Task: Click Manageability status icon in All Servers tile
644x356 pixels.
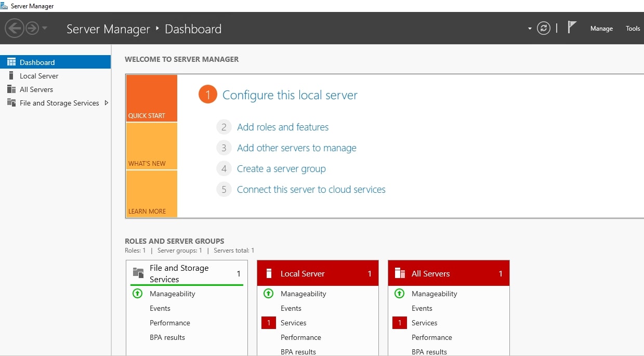Action: 399,294
